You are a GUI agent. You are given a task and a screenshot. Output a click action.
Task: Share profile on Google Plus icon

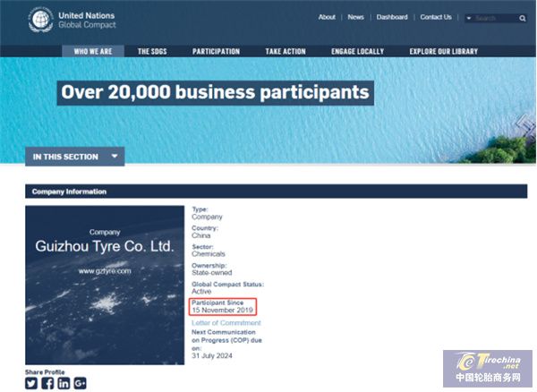(x=81, y=383)
